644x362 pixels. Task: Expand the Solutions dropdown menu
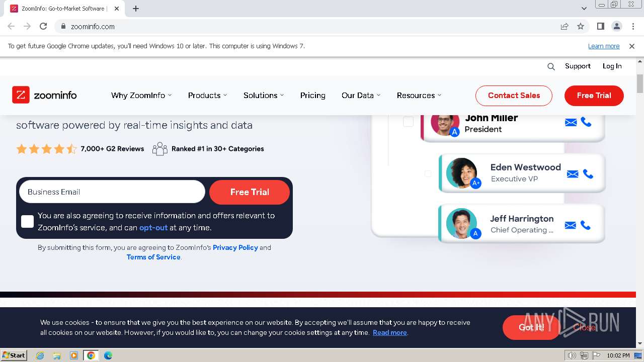264,96
